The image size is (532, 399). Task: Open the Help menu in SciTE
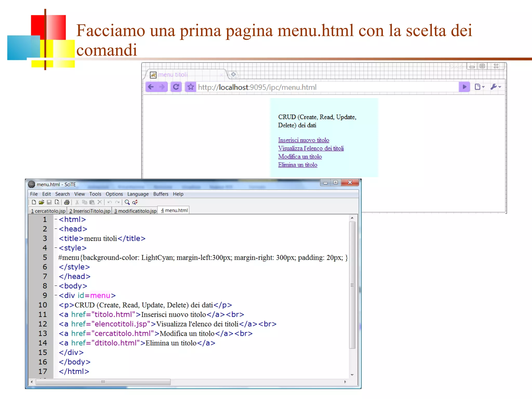(178, 194)
